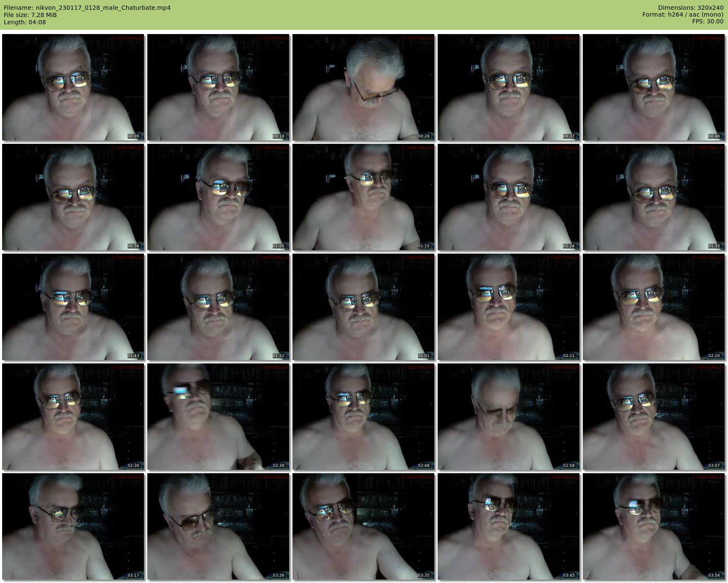The image size is (728, 583).
Task: Click the last thumbnail at 03:54
Action: [x=653, y=526]
